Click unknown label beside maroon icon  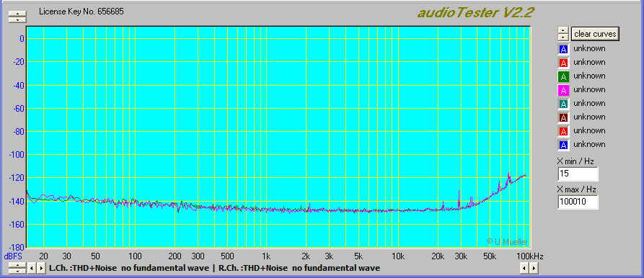click(x=589, y=117)
